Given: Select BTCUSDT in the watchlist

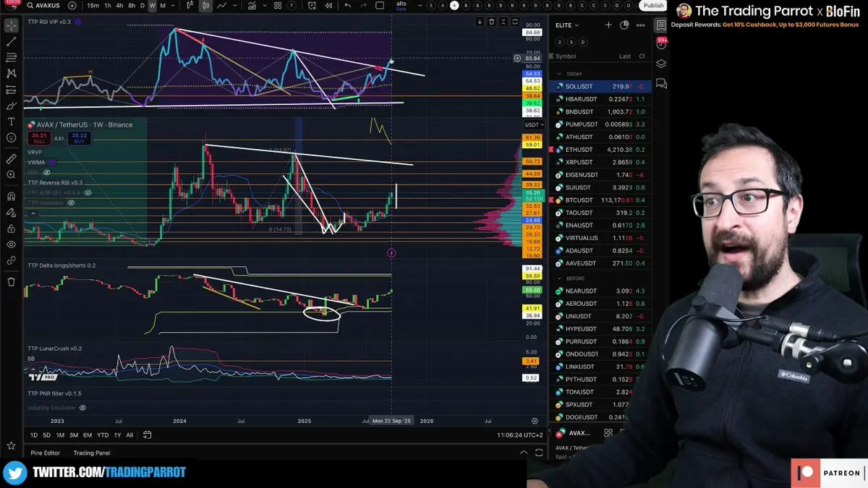Looking at the screenshot, I should [600, 200].
